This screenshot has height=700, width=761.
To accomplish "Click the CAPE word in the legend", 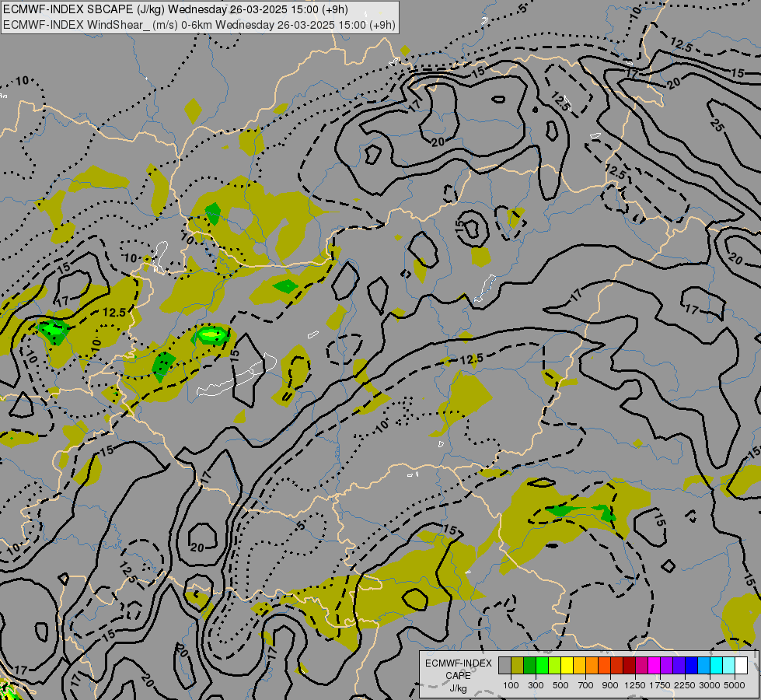I will pyautogui.click(x=458, y=676).
